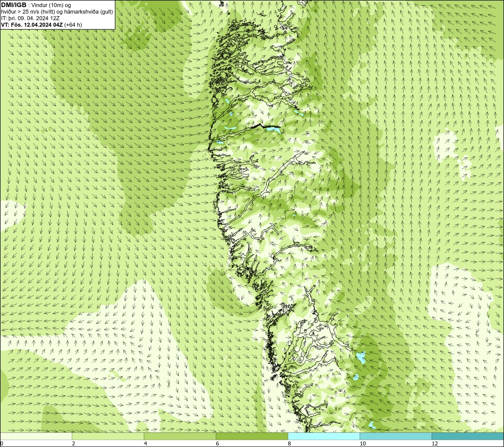Click the 0–2 m/s palest legend swatch

(36, 436)
